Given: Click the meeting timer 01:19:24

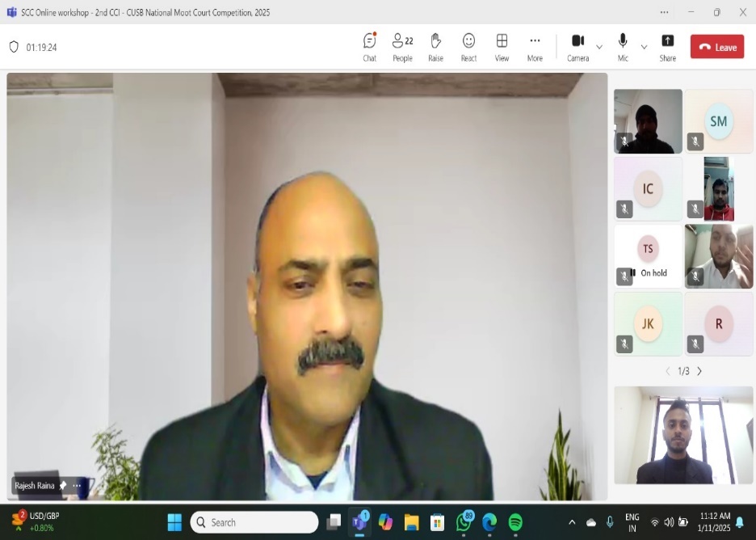Looking at the screenshot, I should (x=41, y=48).
